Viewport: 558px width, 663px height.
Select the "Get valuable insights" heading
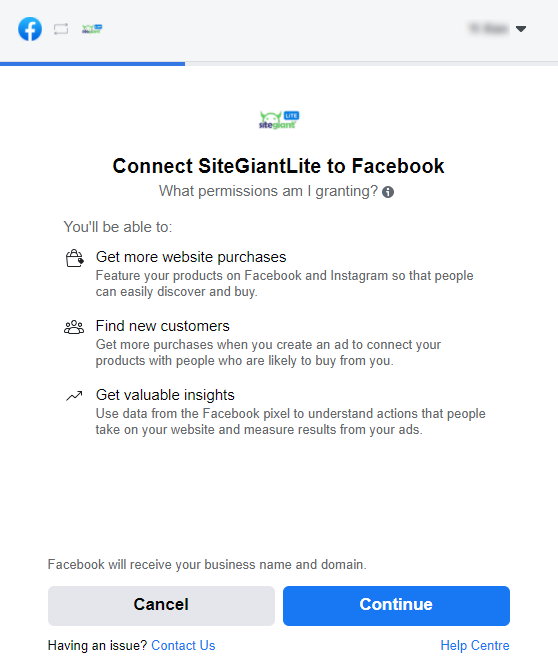pyautogui.click(x=165, y=395)
